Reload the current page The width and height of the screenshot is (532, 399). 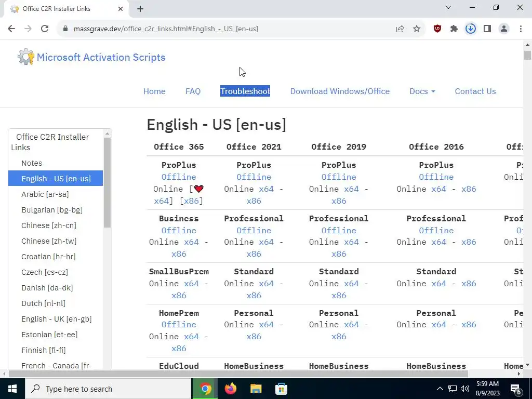point(45,29)
